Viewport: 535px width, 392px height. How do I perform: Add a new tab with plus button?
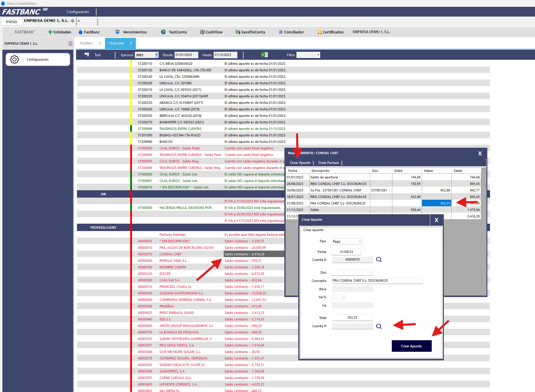click(79, 21)
